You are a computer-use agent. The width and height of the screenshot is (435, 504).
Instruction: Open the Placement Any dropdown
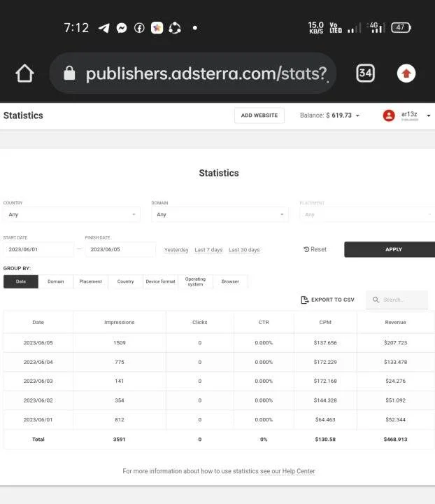click(367, 214)
